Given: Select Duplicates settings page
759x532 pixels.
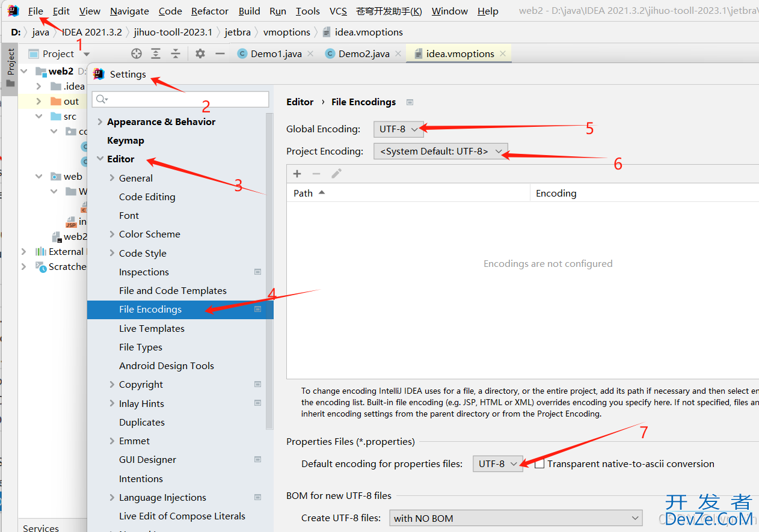Looking at the screenshot, I should pos(142,422).
